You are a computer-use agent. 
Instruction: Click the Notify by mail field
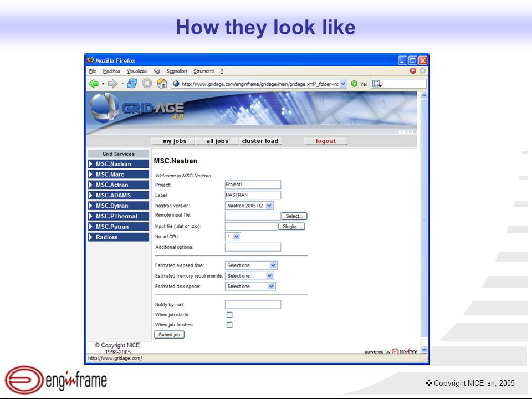[253, 304]
